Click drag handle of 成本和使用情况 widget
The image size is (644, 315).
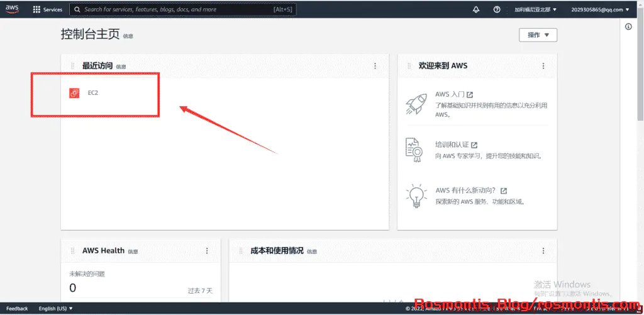click(241, 250)
